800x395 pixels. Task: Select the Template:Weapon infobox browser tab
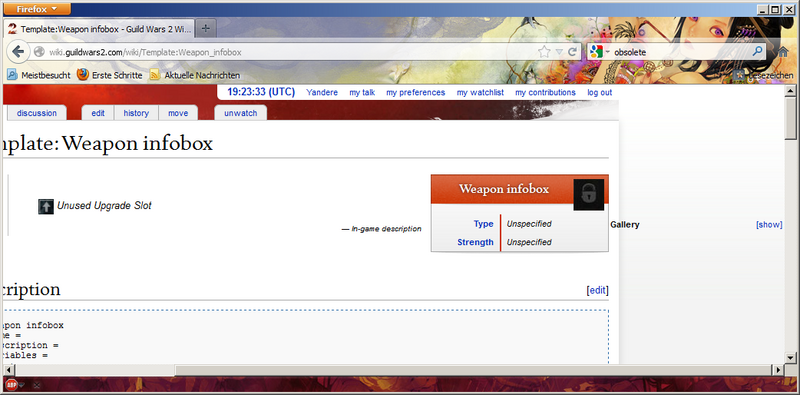click(x=99, y=29)
